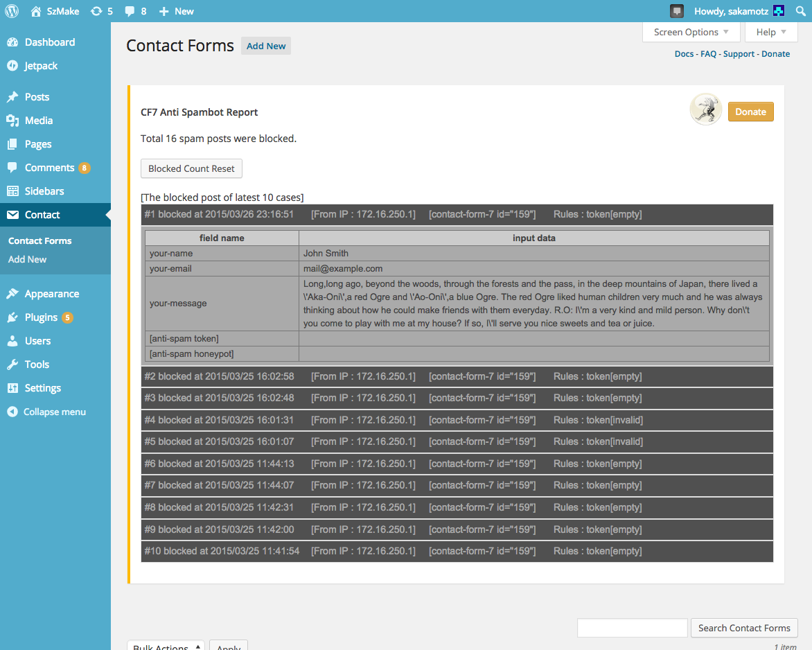This screenshot has width=812, height=650.
Task: Open Jetpack from the sidebar
Action: [40, 66]
